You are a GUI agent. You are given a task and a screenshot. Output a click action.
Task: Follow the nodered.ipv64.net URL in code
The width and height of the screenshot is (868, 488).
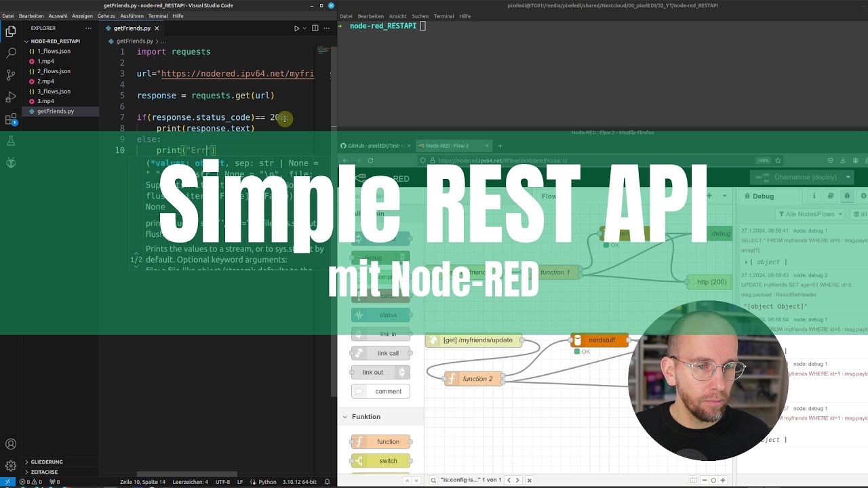(x=237, y=74)
